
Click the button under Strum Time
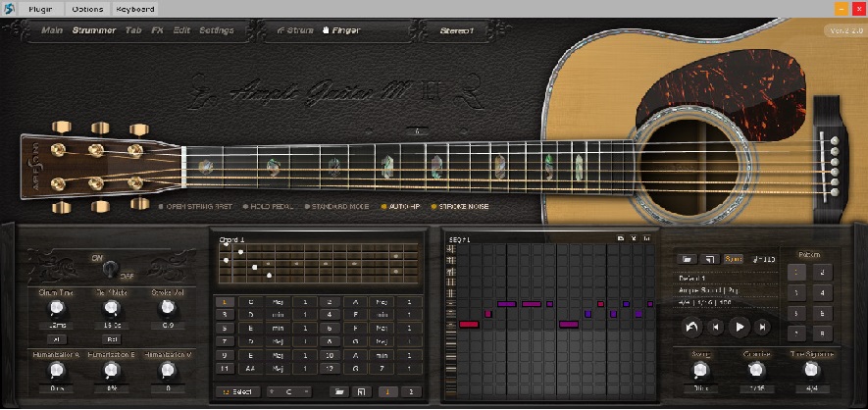[x=56, y=339]
